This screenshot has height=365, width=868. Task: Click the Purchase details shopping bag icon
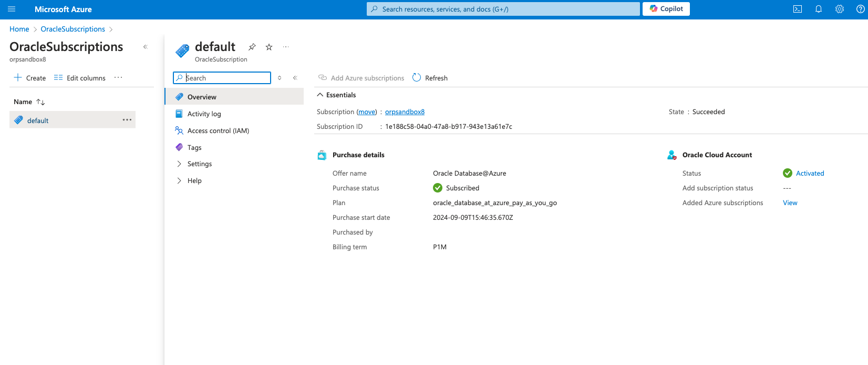click(x=322, y=155)
